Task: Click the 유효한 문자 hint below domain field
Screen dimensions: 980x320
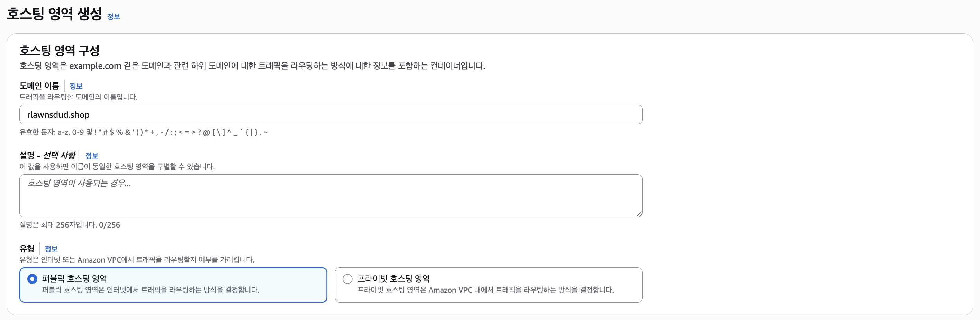Action: tap(143, 132)
